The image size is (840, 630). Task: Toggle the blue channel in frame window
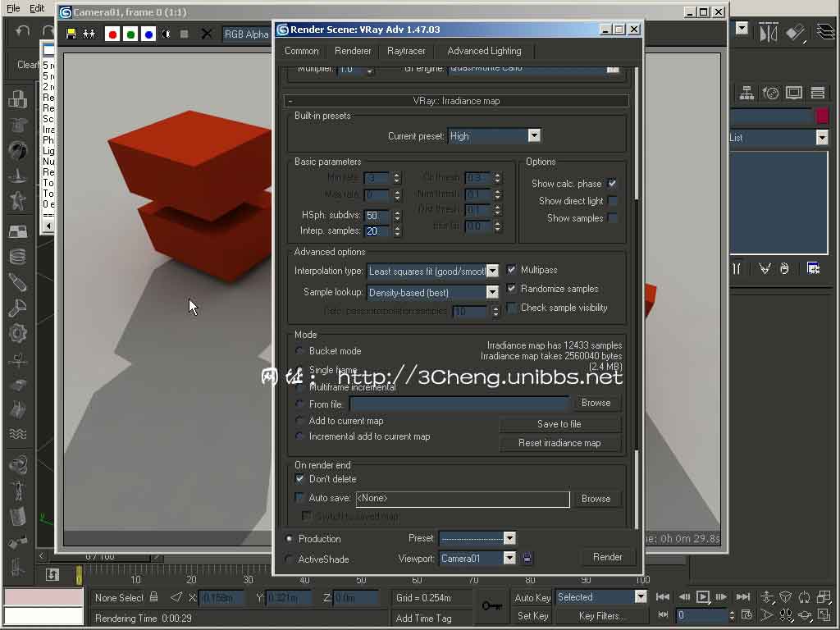point(148,34)
